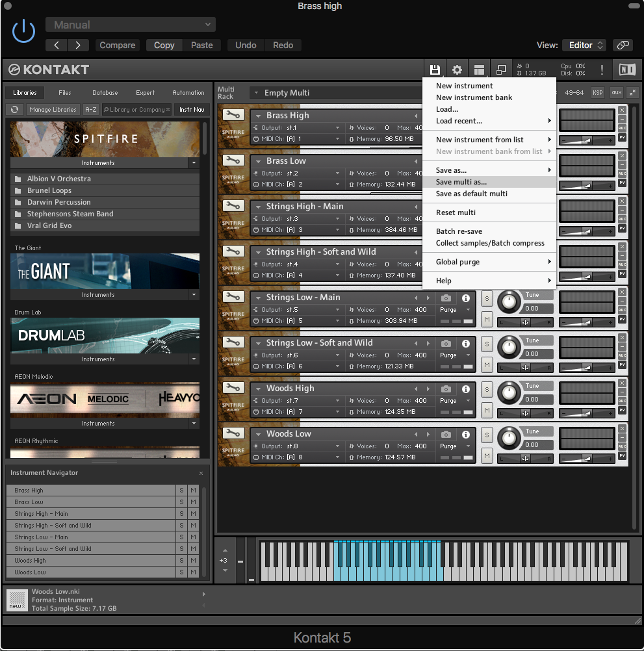Open wrench edit for Brass High

coord(233,114)
